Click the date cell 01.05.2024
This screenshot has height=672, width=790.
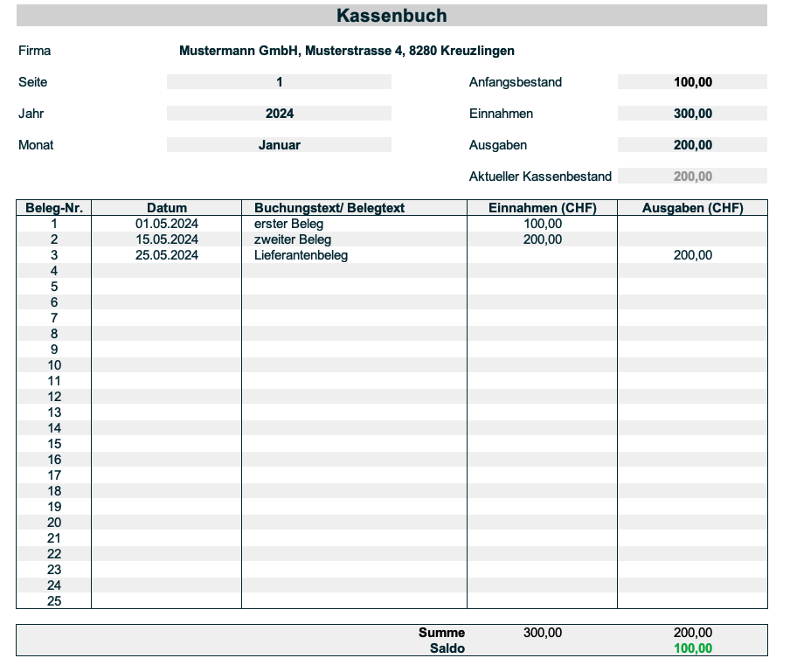coord(166,224)
